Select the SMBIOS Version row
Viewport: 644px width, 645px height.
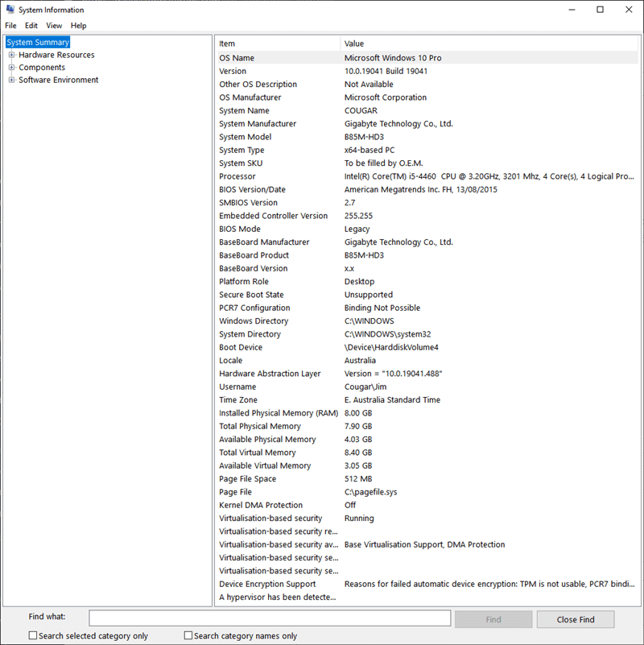[427, 203]
